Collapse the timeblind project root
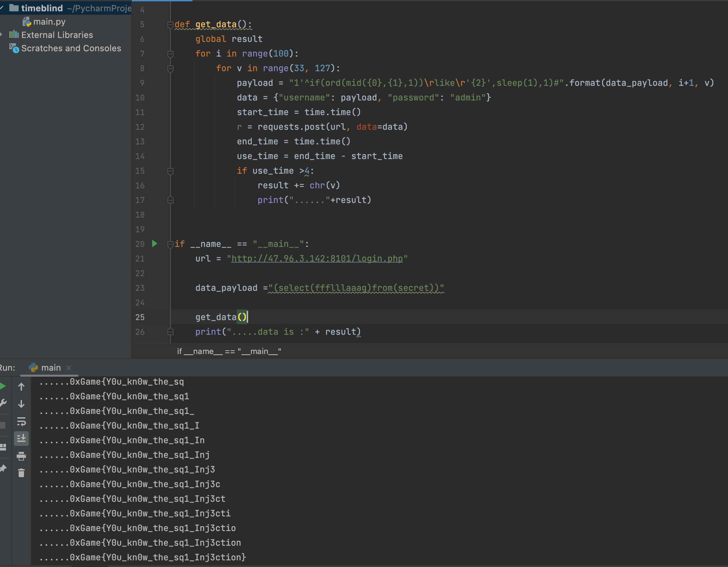The height and width of the screenshot is (567, 728). 2,8
